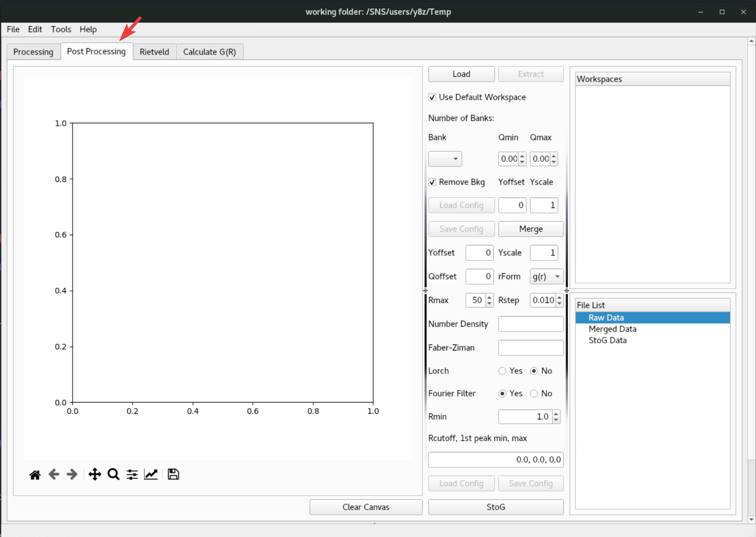
Task: Open the Tools menu
Action: click(x=61, y=29)
